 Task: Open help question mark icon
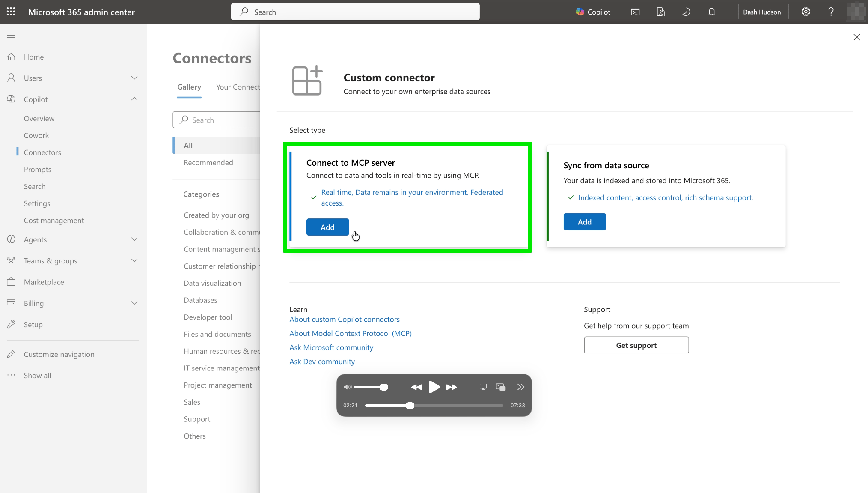click(x=831, y=12)
